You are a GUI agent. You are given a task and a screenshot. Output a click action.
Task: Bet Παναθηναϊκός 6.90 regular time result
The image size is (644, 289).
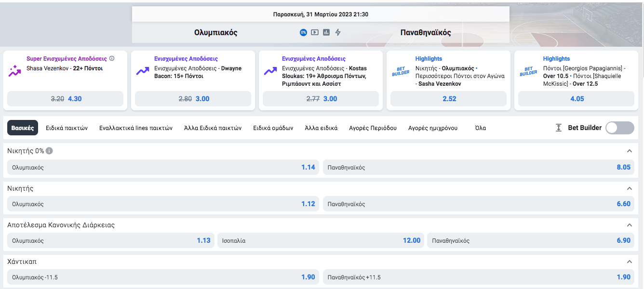pos(531,240)
